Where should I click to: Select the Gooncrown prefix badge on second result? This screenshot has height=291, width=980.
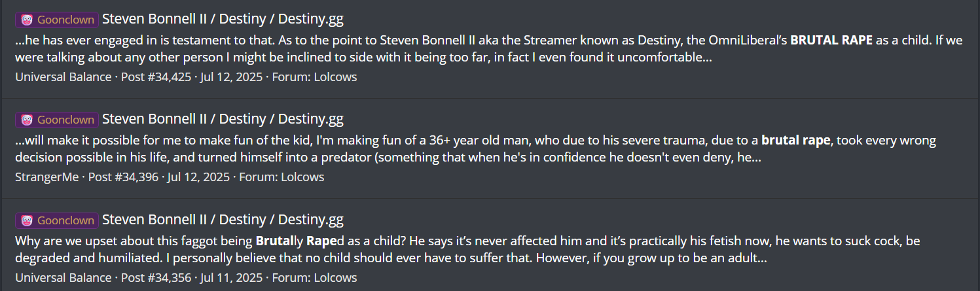click(57, 120)
